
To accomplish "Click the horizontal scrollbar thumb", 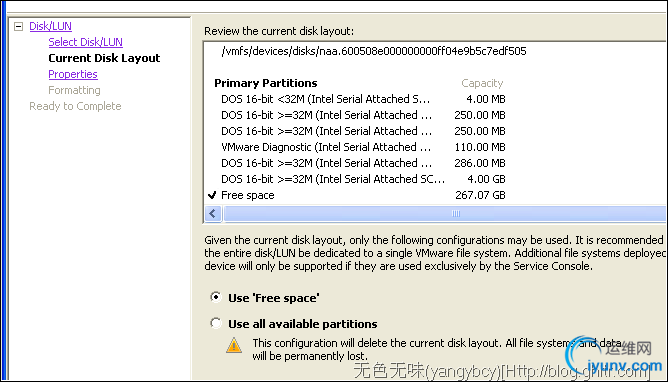I will [445, 213].
